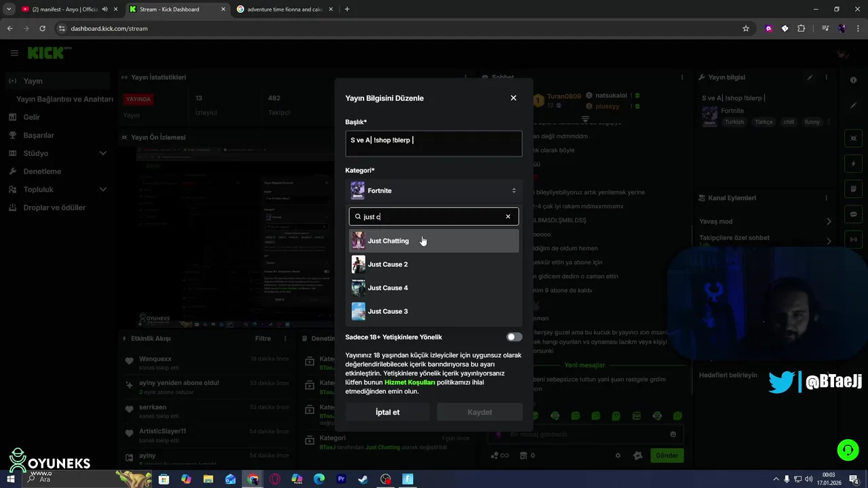Screen dimensions: 868x488
Task: Click the document icon in right toolbar
Action: [853, 188]
